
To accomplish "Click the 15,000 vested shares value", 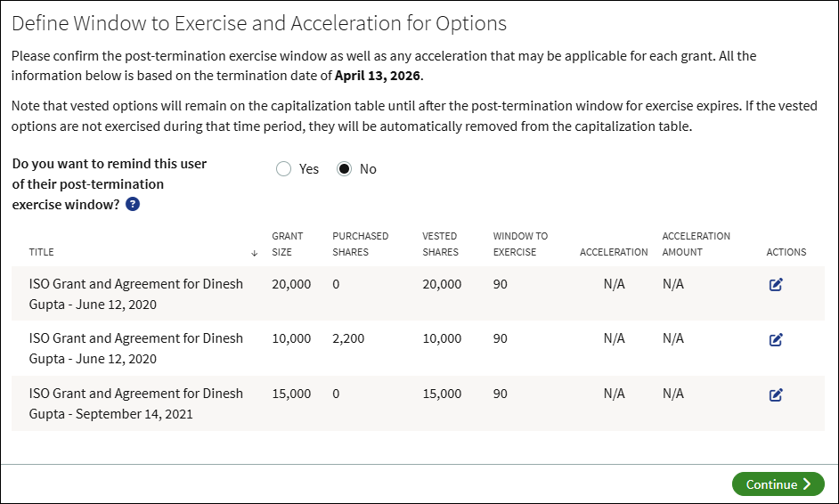I will pos(442,394).
